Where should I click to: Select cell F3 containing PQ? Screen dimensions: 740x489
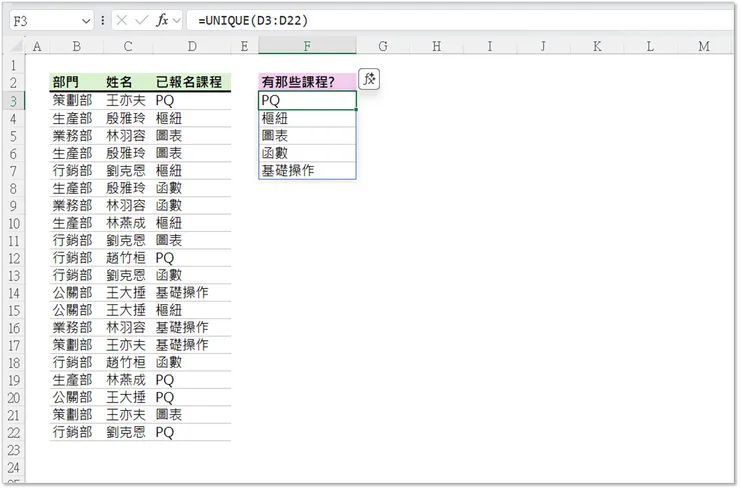pos(307,101)
